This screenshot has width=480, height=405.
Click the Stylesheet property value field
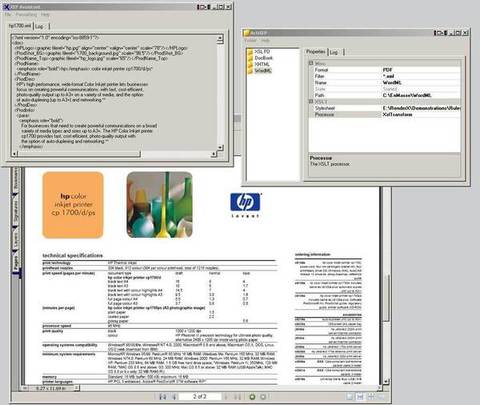[x=421, y=108]
